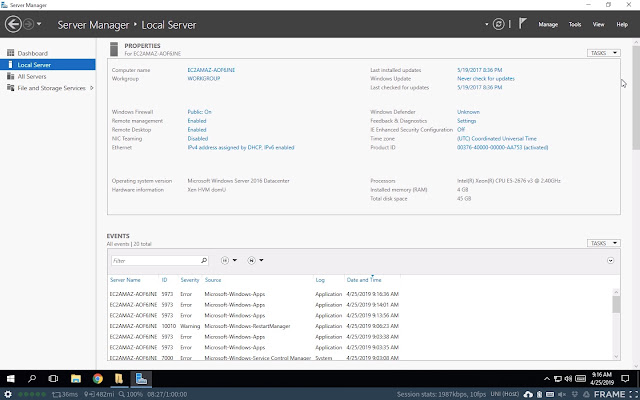Image resolution: width=640 pixels, height=400 pixels.
Task: Show hidden system tray icons
Action: tap(547, 379)
